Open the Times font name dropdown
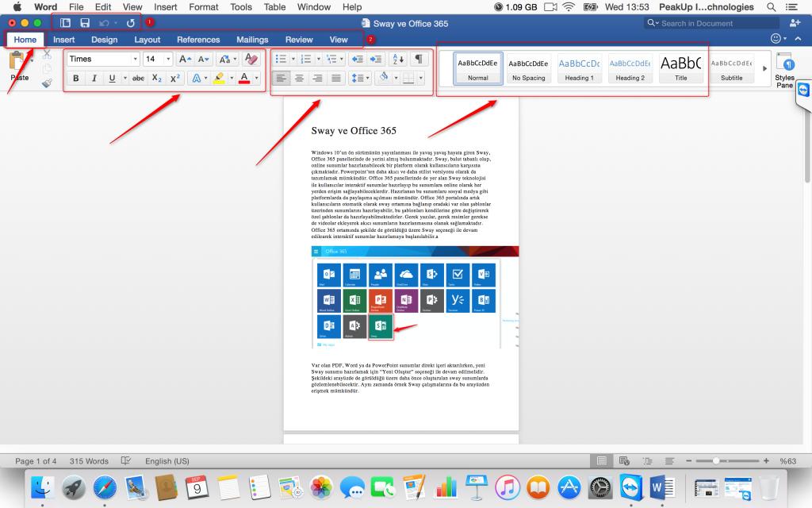Screen dimensions: 812x508 point(135,59)
